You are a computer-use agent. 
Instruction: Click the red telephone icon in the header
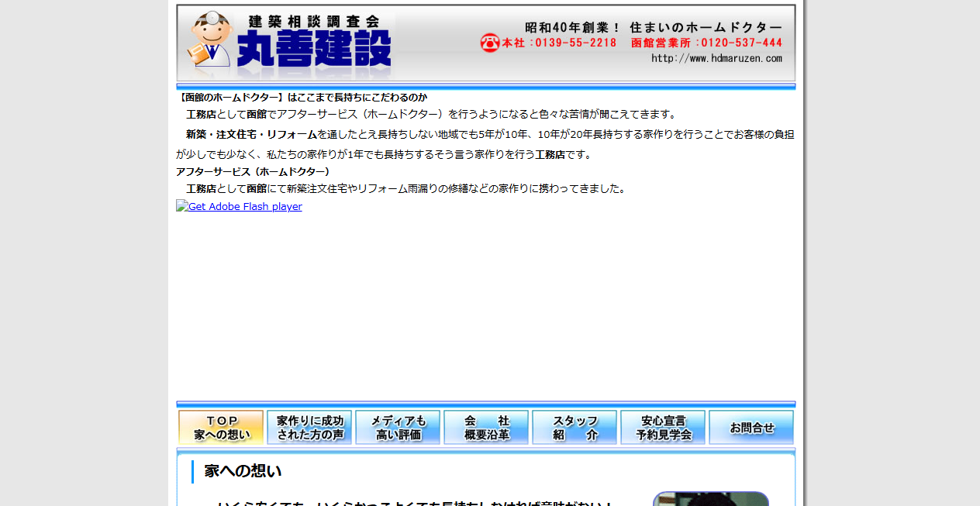coord(488,43)
